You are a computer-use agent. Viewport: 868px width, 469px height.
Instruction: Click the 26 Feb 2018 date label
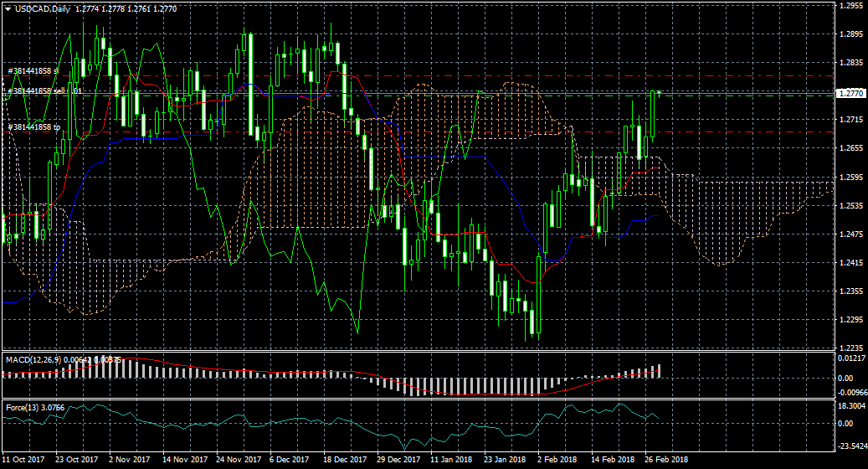point(666,460)
